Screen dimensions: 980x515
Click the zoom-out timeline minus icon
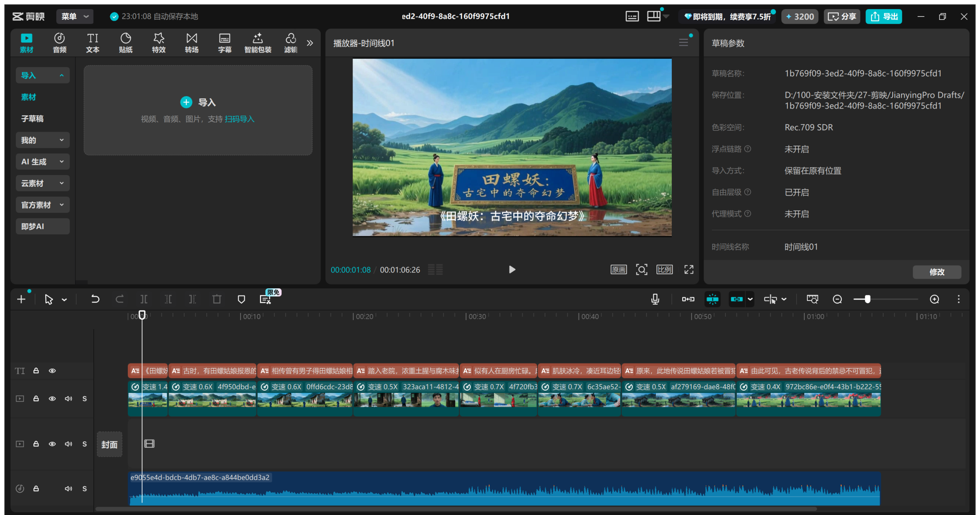[837, 299]
